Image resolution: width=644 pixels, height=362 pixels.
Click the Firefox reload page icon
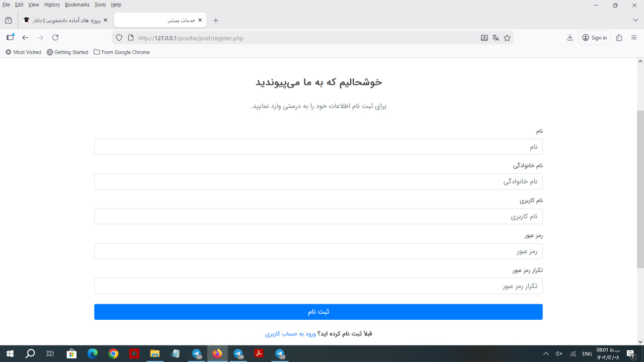coord(55,38)
